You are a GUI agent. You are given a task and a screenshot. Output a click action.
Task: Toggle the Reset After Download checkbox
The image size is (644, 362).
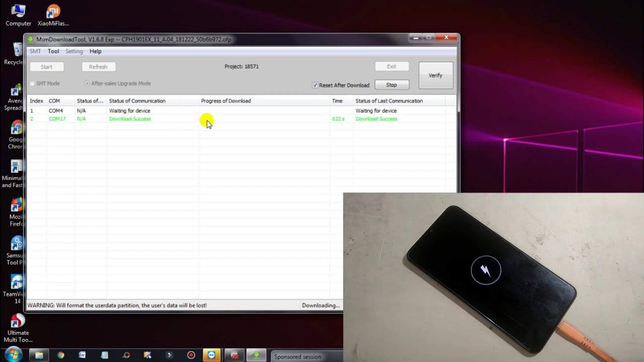click(315, 85)
